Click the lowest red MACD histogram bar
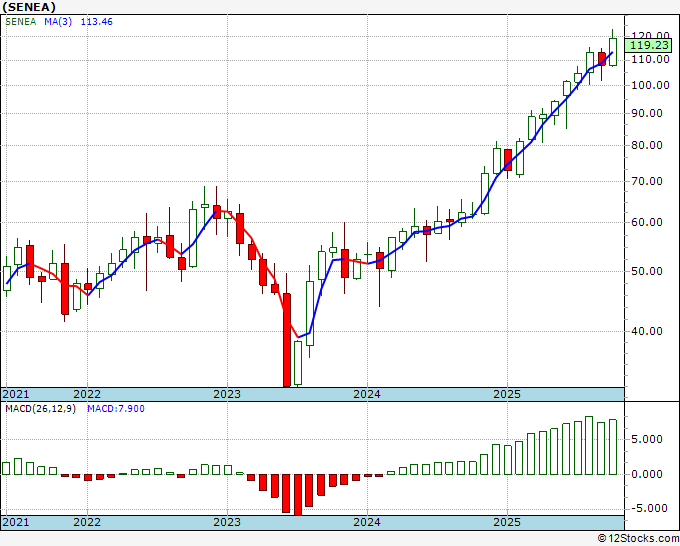The width and height of the screenshot is (680, 546). click(298, 494)
